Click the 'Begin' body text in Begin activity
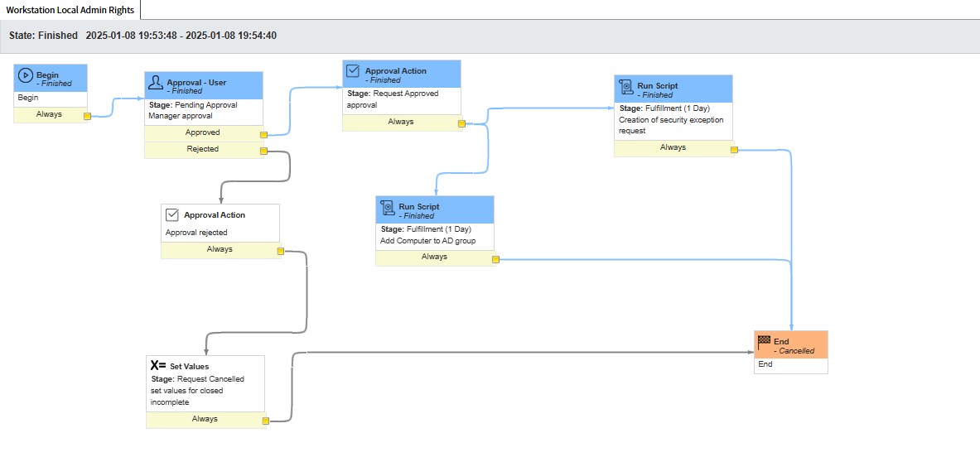Viewport: 980px width, 457px height. pos(27,98)
